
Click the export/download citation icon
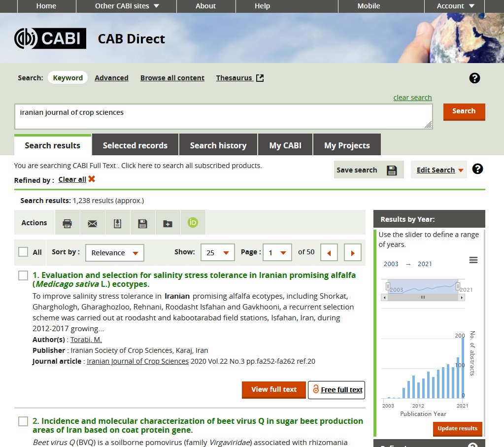(117, 223)
